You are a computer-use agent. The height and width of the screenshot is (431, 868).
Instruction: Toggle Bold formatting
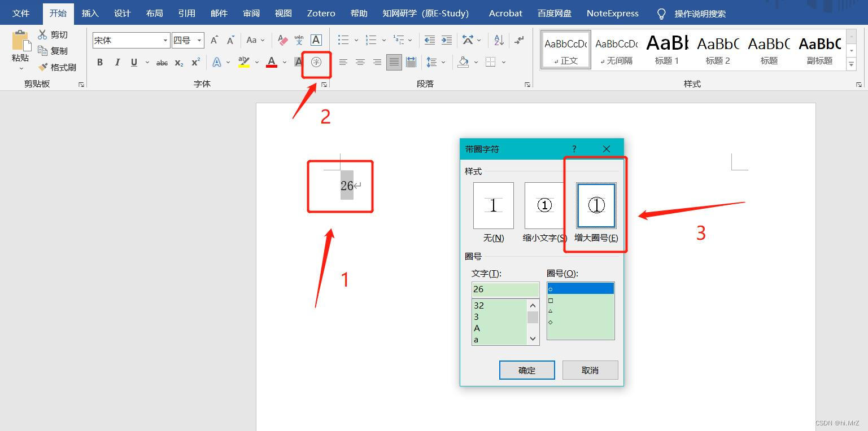coord(100,62)
